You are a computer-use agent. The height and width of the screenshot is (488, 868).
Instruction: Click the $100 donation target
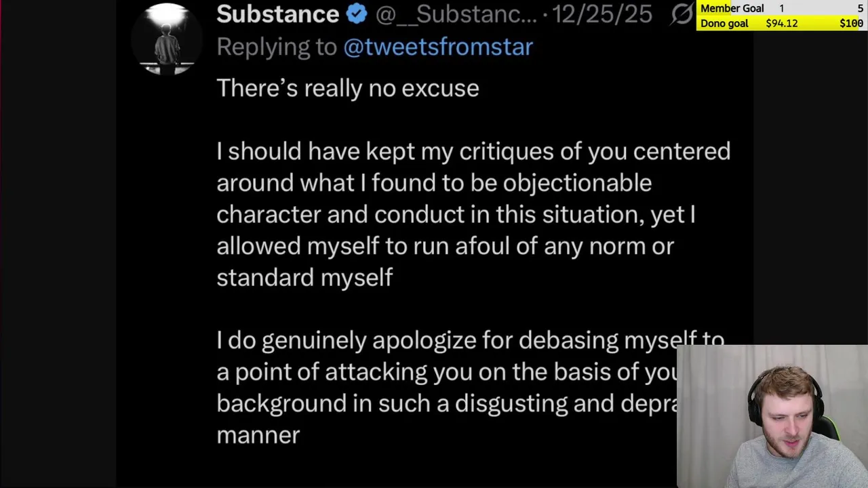[851, 23]
